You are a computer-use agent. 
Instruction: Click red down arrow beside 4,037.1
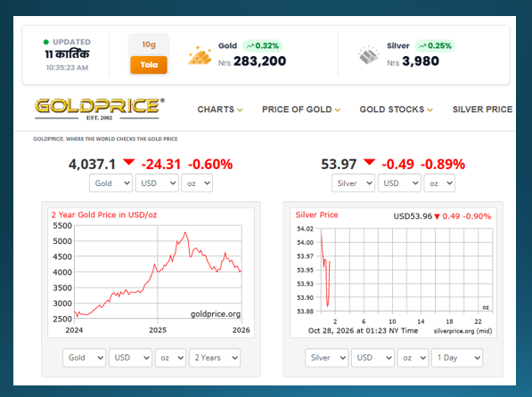click(x=129, y=162)
